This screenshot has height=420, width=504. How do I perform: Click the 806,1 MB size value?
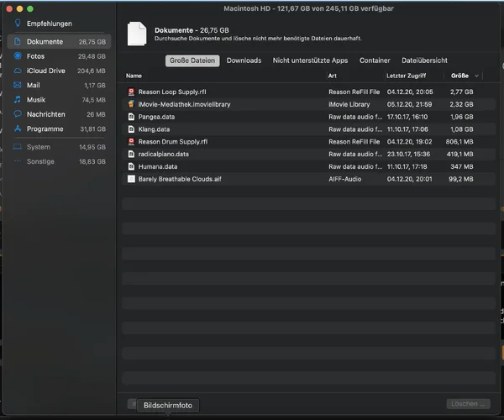[x=459, y=142]
